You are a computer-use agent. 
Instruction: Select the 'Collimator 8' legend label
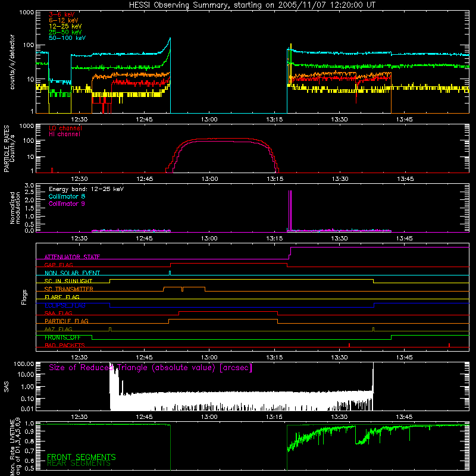pos(67,196)
